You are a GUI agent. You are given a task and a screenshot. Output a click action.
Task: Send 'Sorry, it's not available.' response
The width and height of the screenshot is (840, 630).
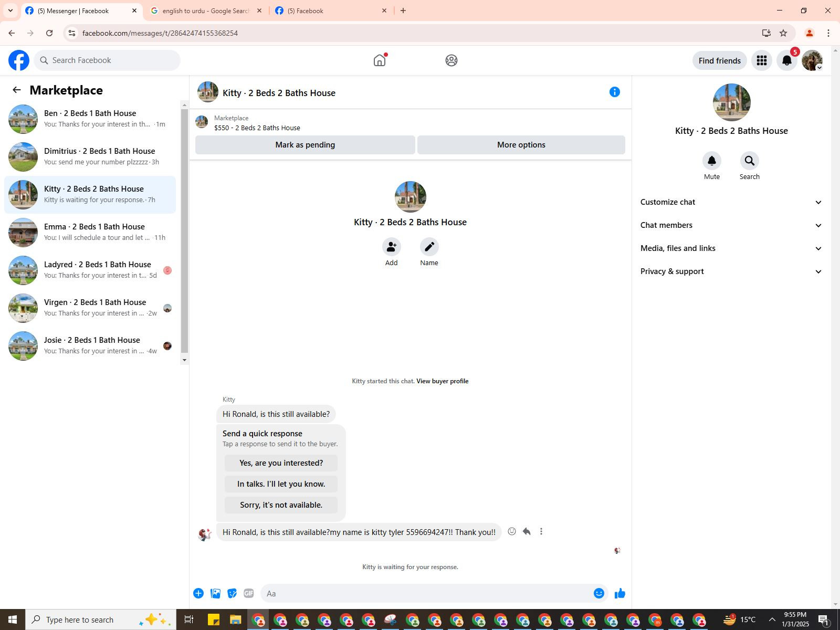tap(281, 505)
